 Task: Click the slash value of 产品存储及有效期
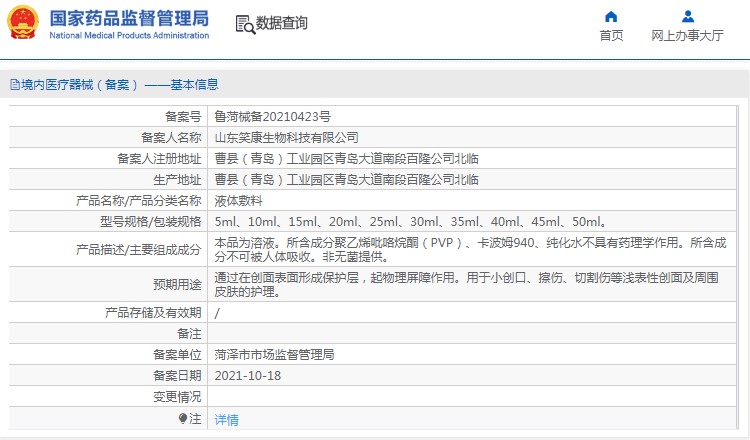coord(217,313)
